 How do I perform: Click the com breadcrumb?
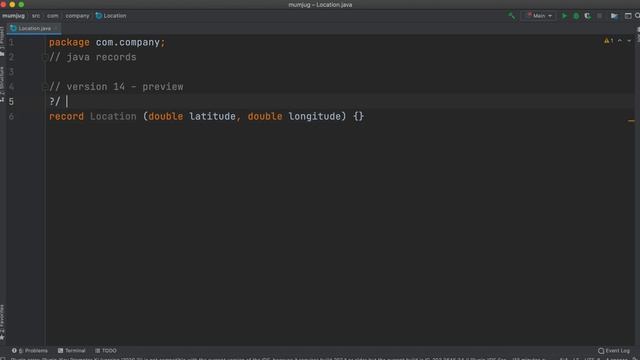click(52, 16)
